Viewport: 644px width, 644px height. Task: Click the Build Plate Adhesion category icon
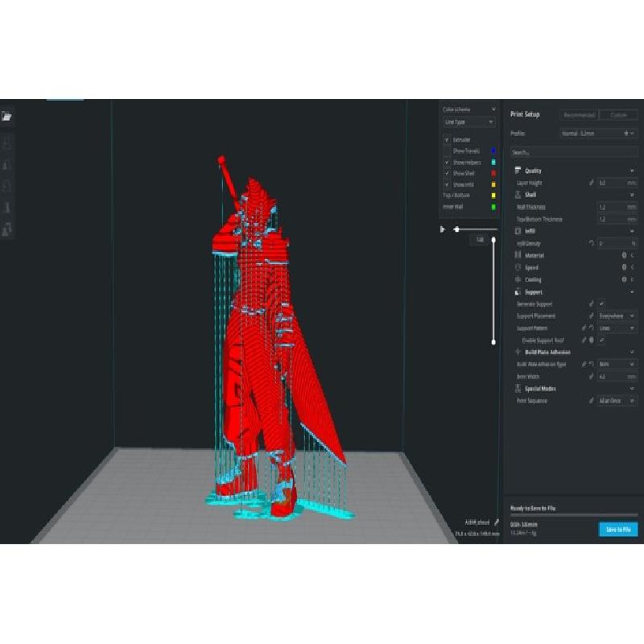click(x=518, y=352)
